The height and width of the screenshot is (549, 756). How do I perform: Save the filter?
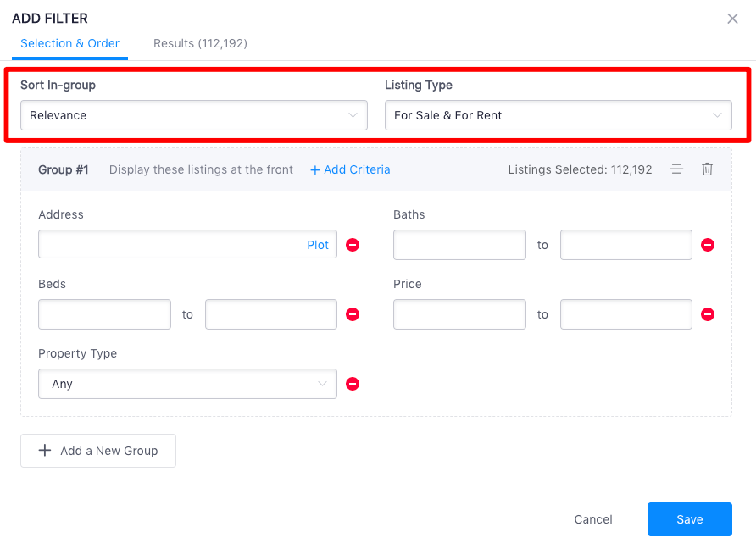pyautogui.click(x=689, y=519)
